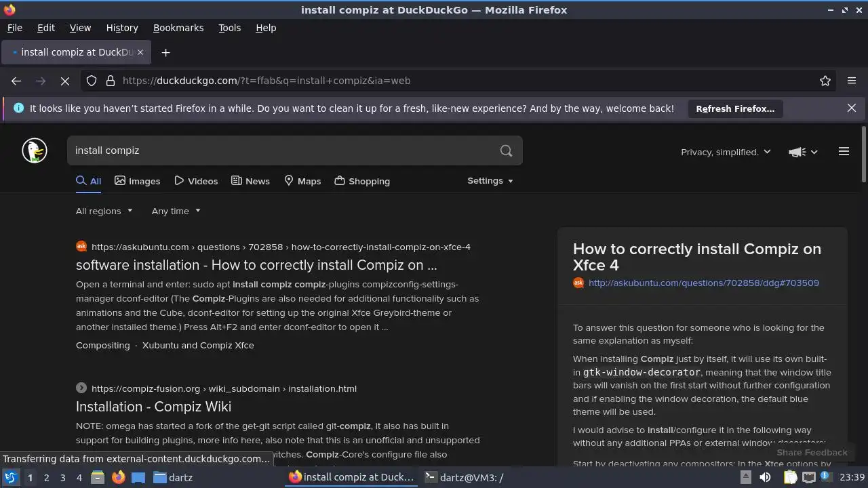Click the magnifier search button in search box

click(506, 150)
